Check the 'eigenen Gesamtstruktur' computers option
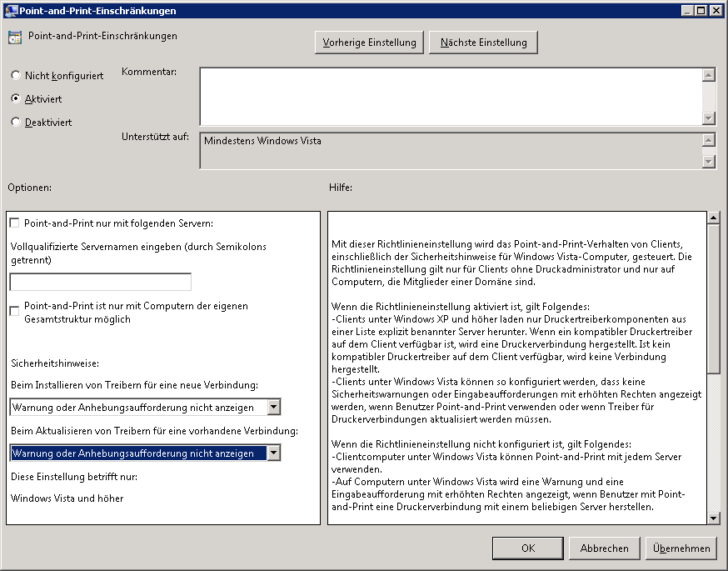Viewport: 728px width, 571px height. [14, 311]
